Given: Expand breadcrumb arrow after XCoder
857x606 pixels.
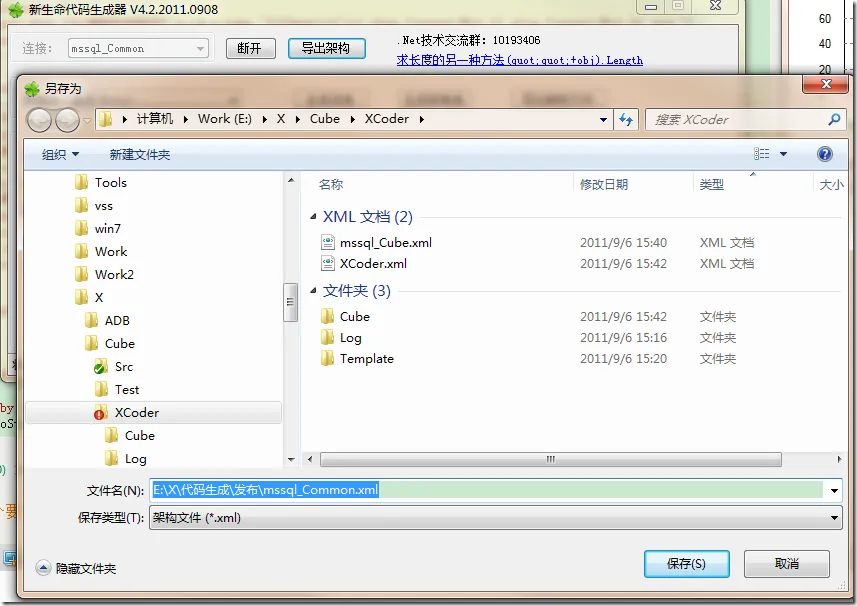Looking at the screenshot, I should pyautogui.click(x=422, y=119).
